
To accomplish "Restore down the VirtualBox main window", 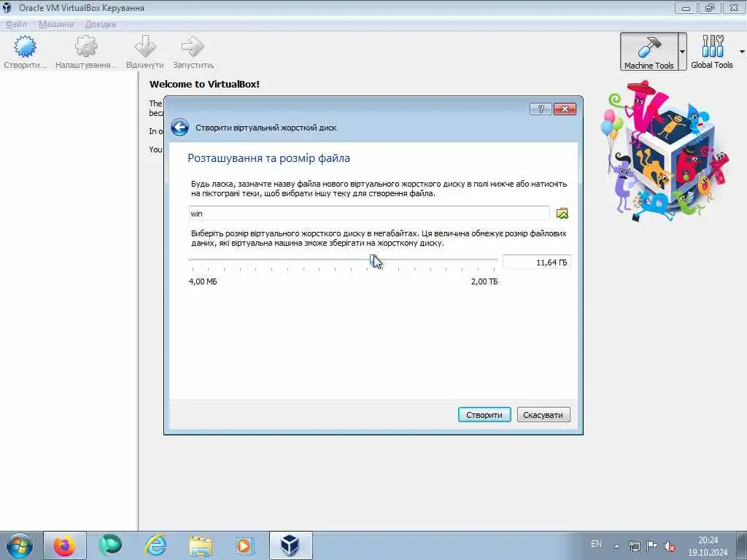I will point(710,7).
